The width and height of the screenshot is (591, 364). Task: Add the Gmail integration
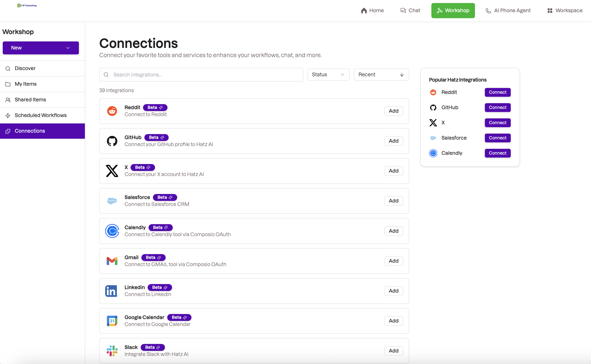click(x=393, y=261)
